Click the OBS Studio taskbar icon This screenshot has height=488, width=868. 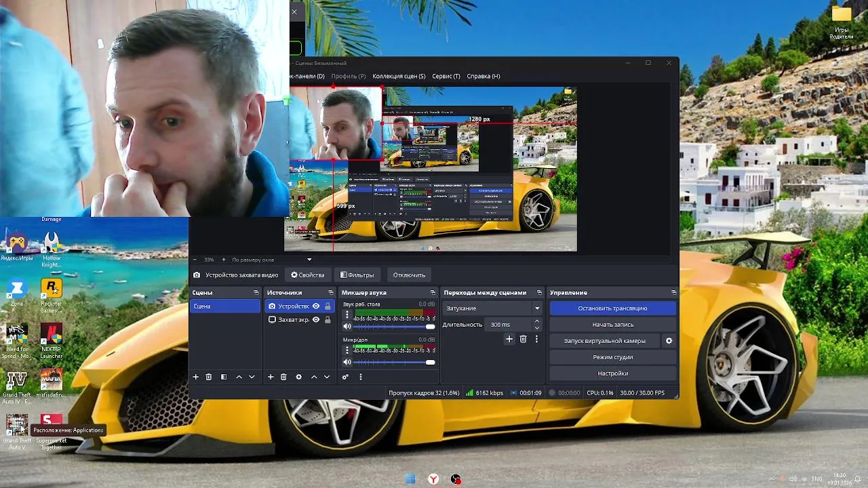[x=456, y=479]
